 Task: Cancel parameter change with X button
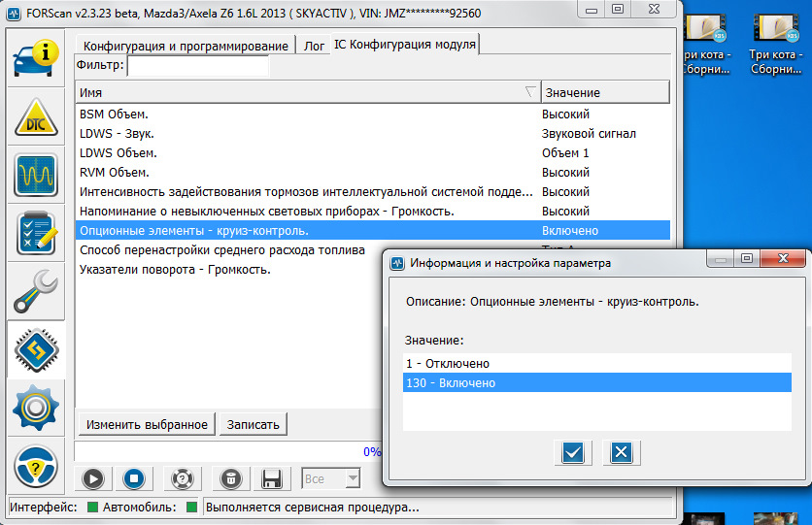(x=621, y=453)
